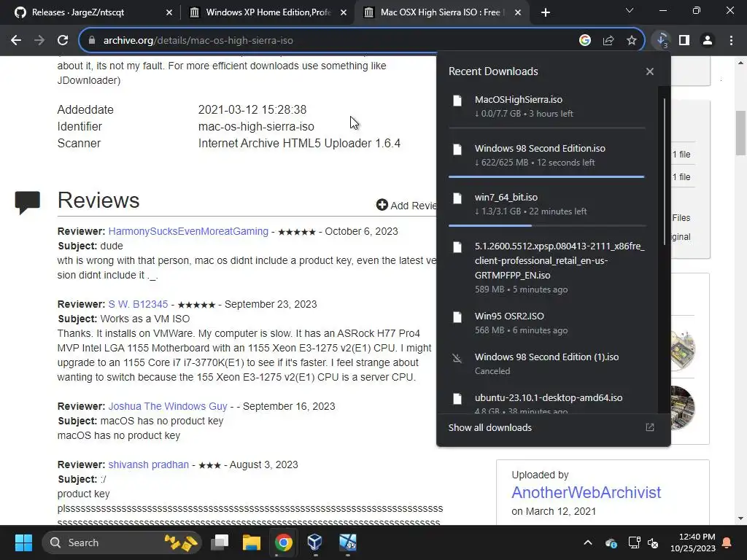Add Review link
Screen dimensions: 747x560
click(406, 205)
